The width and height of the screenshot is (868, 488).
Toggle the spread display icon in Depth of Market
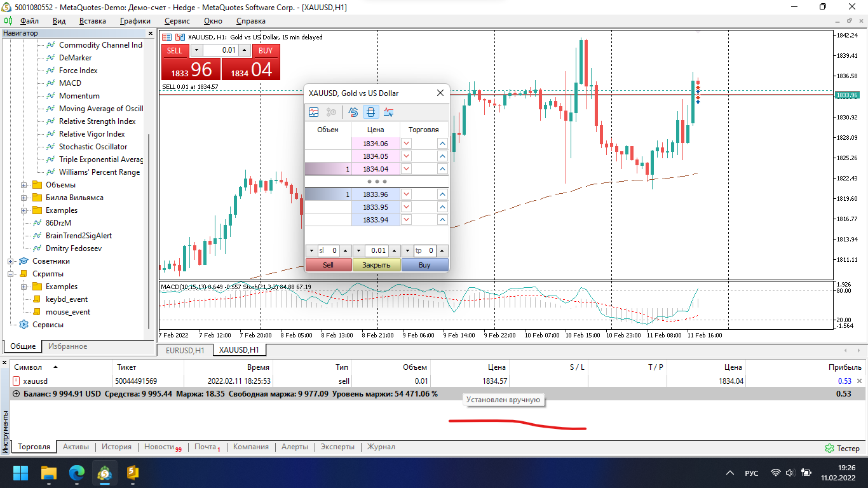point(371,112)
